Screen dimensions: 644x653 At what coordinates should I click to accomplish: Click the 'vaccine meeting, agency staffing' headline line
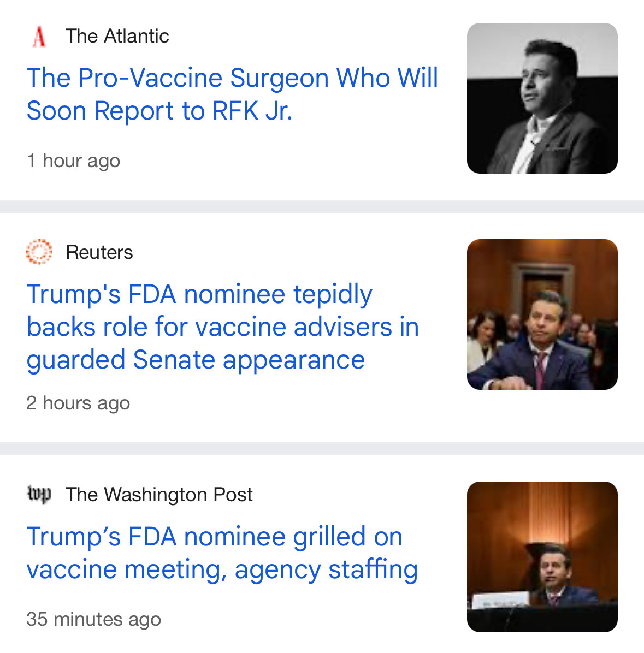222,569
